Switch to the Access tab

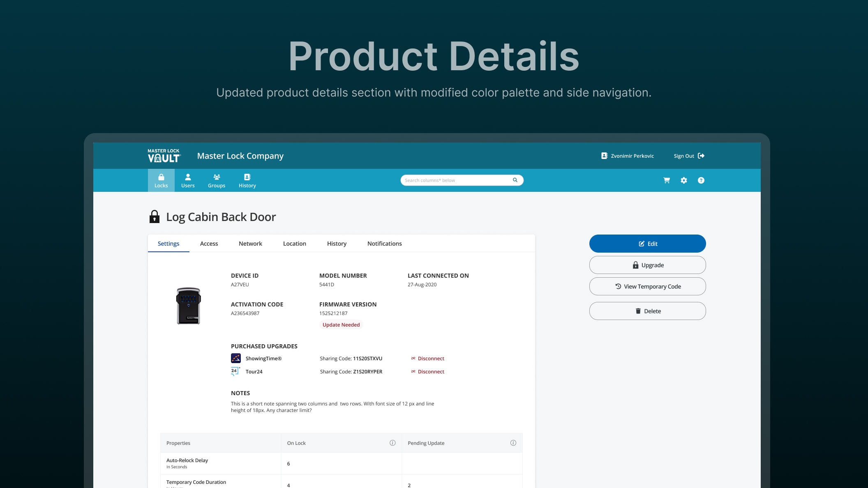209,244
